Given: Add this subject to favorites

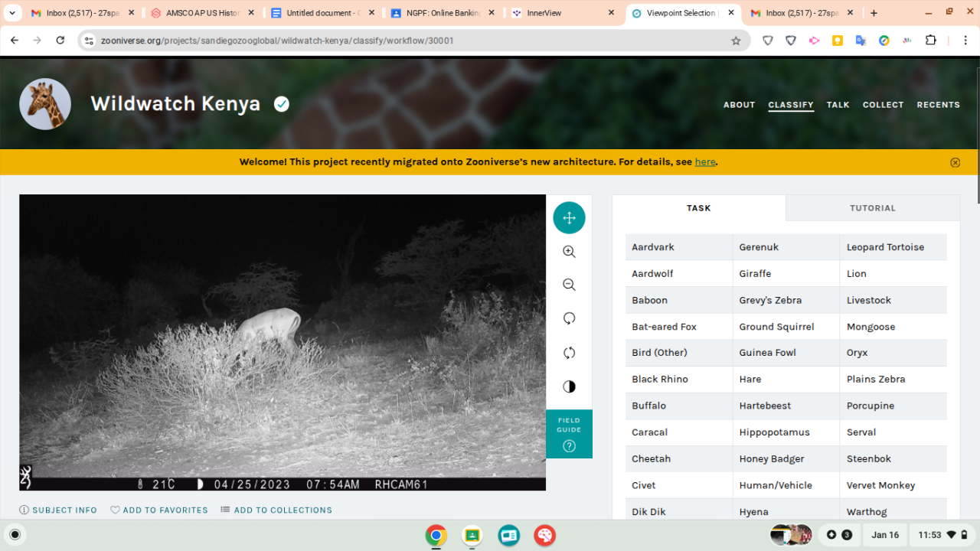Looking at the screenshot, I should (x=159, y=510).
